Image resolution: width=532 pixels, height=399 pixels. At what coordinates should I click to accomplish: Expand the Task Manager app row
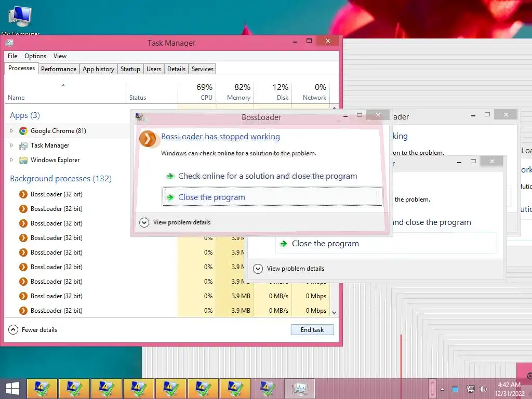pyautogui.click(x=11, y=145)
